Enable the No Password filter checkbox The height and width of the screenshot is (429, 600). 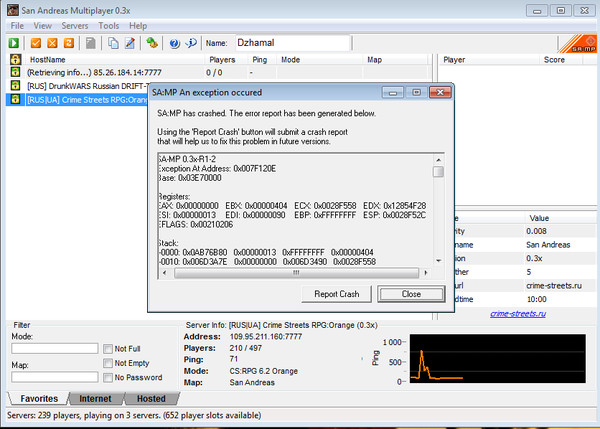108,377
